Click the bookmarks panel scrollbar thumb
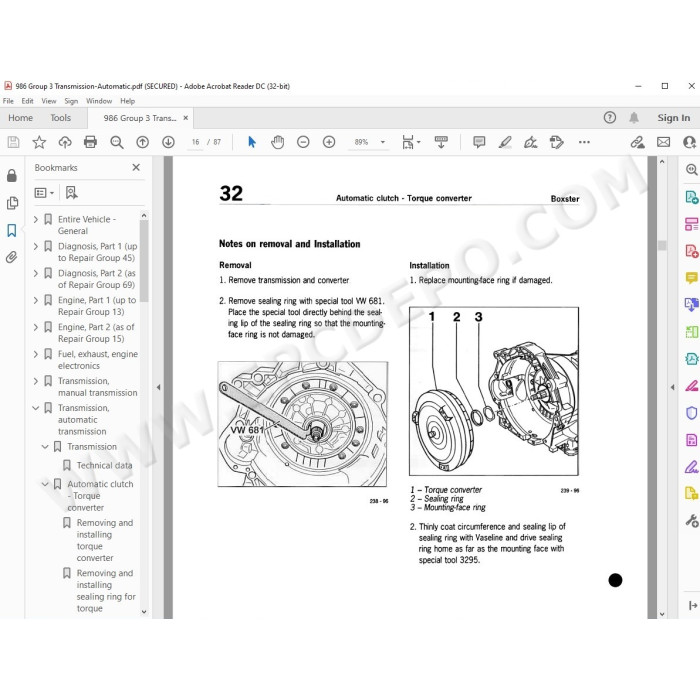Image resolution: width=700 pixels, height=700 pixels. (144, 261)
